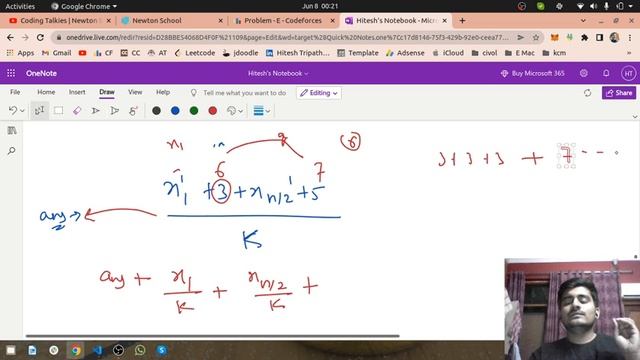Open the Leetcode bookmark
The width and height of the screenshot is (640, 360).
point(195,53)
